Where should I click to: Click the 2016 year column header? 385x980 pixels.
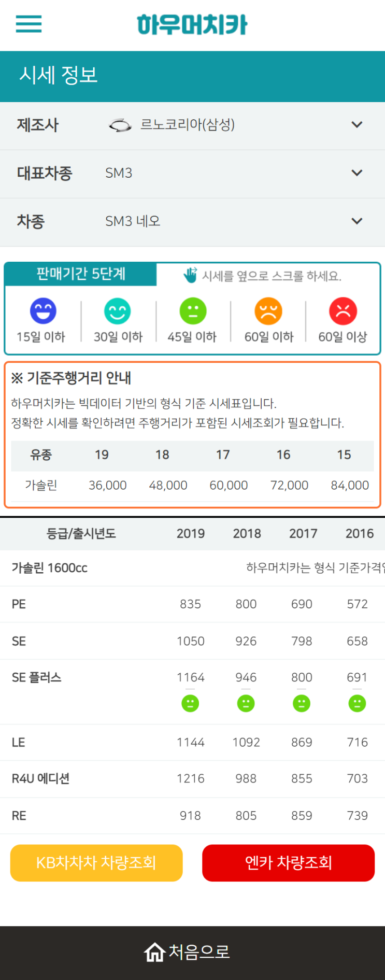click(360, 533)
